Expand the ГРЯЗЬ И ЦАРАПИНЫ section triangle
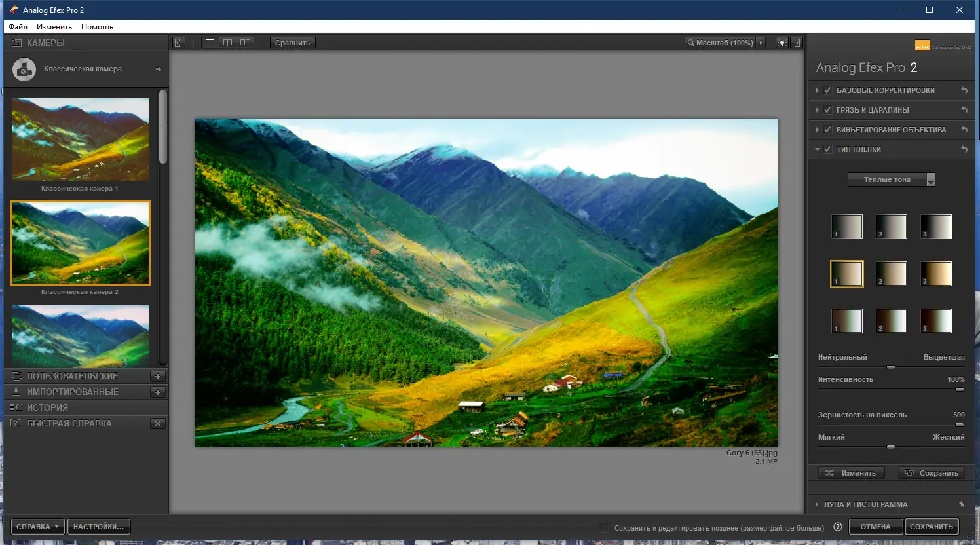980x545 pixels. point(817,110)
